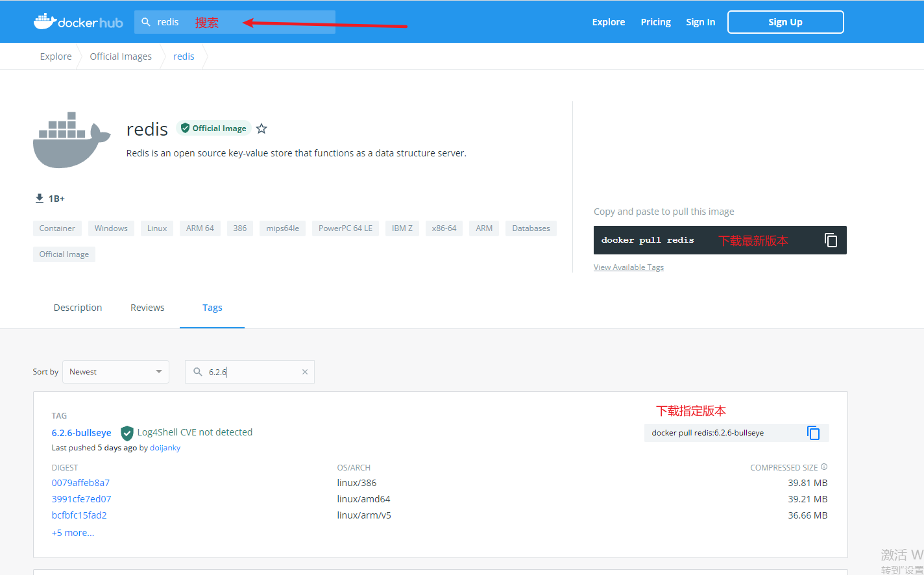The image size is (924, 575).
Task: Click the redis breadcrumb link
Action: [x=184, y=56]
